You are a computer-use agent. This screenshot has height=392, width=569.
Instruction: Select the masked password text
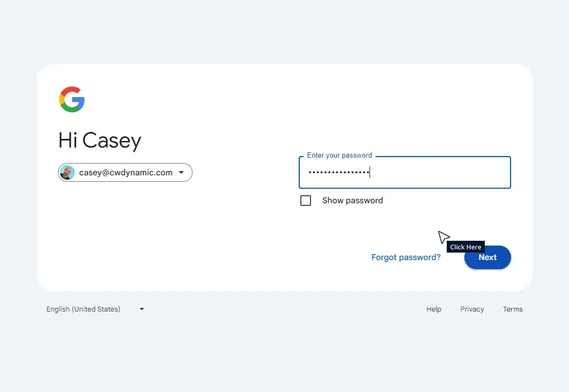point(338,172)
